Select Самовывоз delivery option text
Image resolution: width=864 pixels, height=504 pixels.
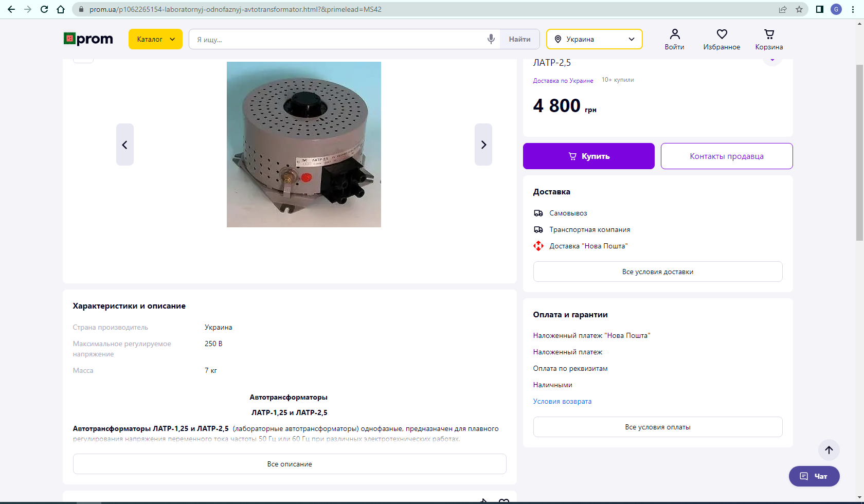[x=568, y=213]
